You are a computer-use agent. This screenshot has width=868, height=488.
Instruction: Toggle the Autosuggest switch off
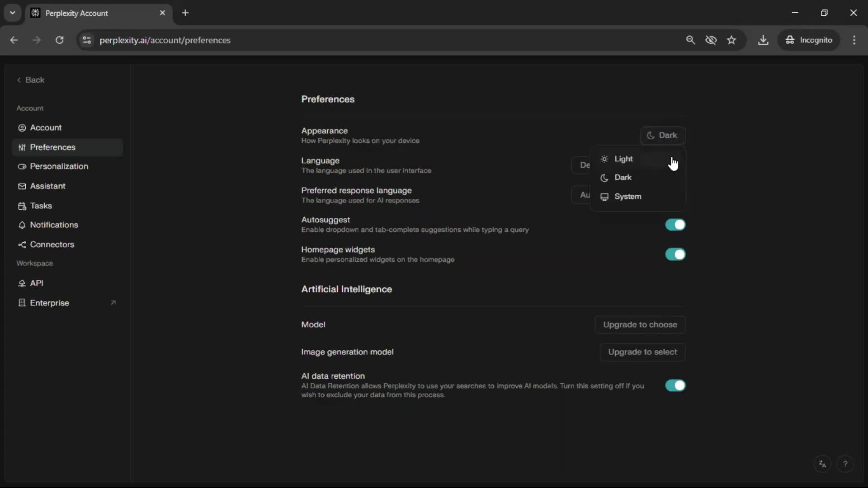[675, 225]
